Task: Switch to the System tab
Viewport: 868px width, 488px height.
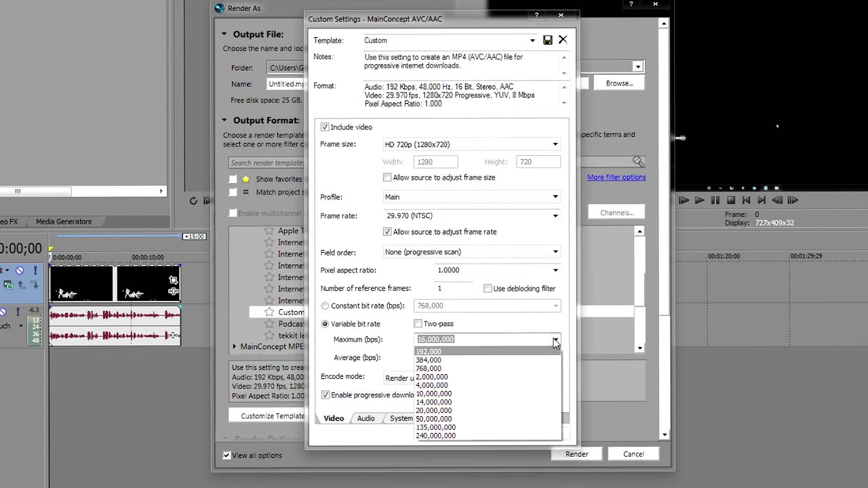Action: pyautogui.click(x=401, y=418)
